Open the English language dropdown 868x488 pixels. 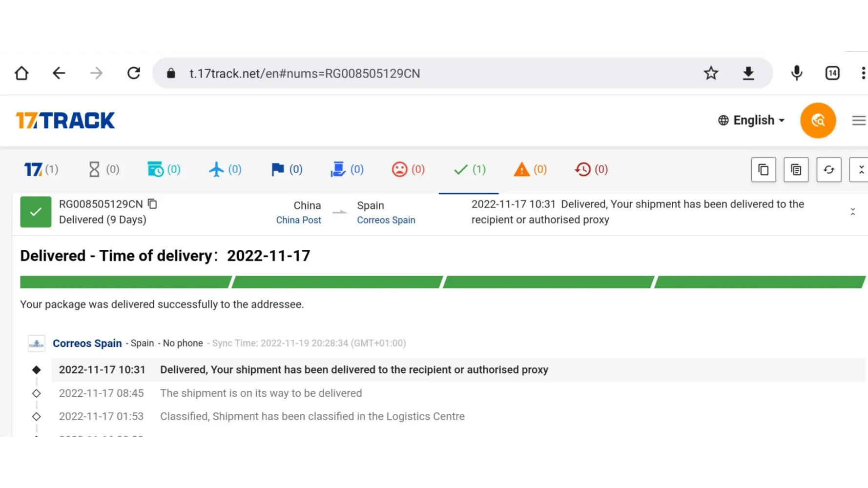click(751, 120)
